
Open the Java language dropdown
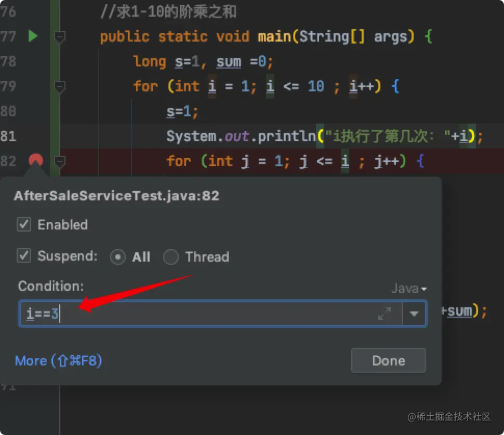click(x=409, y=288)
